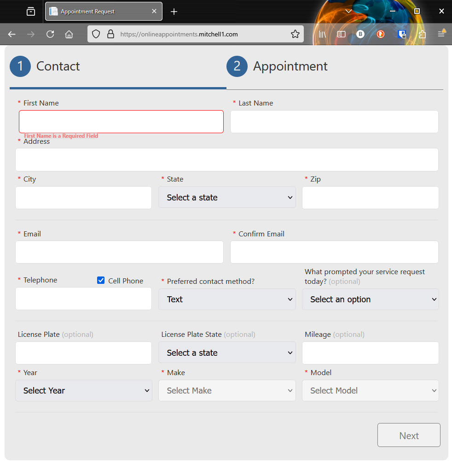Click the round B extension icon
The image size is (452, 476).
tap(360, 34)
